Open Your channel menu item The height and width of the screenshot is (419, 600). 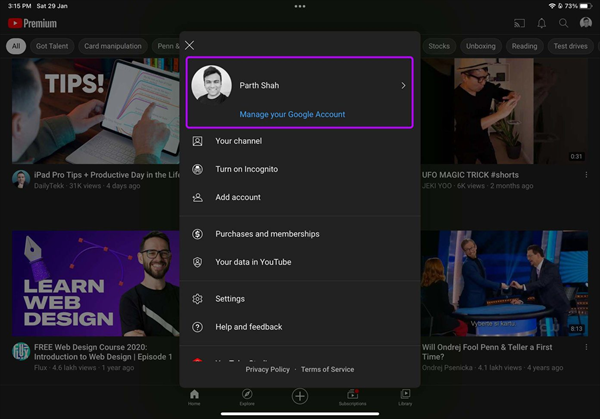point(238,141)
